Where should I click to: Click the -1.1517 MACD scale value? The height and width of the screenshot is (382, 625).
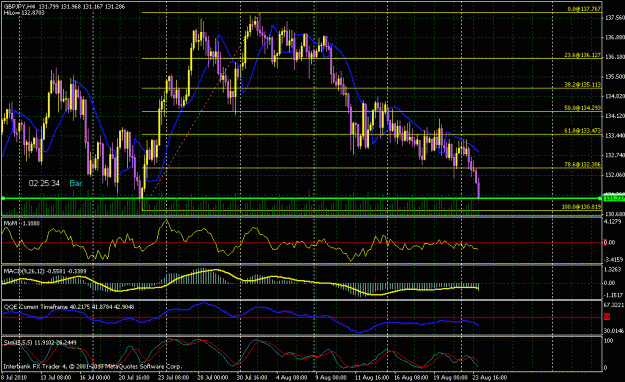613,295
